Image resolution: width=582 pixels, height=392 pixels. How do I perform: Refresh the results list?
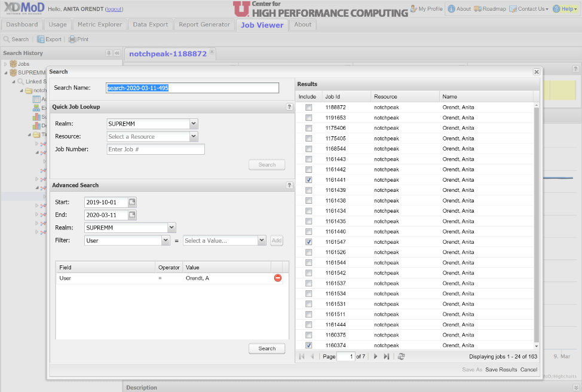(402, 356)
